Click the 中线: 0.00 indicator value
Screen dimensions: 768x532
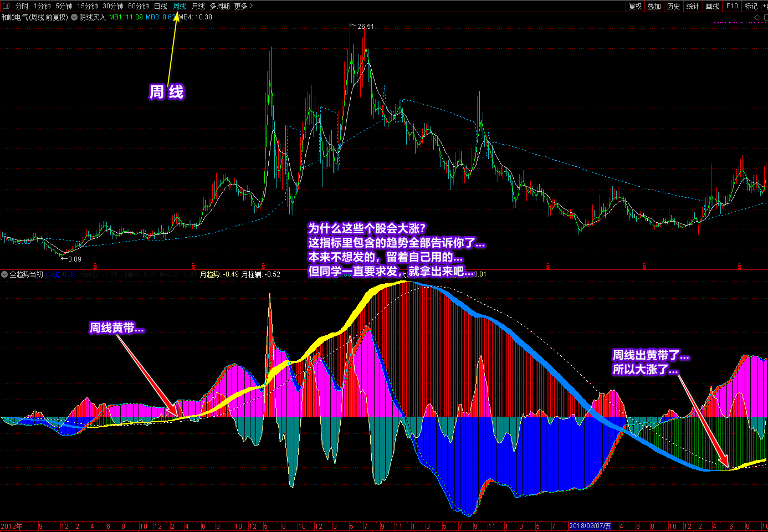pos(61,274)
